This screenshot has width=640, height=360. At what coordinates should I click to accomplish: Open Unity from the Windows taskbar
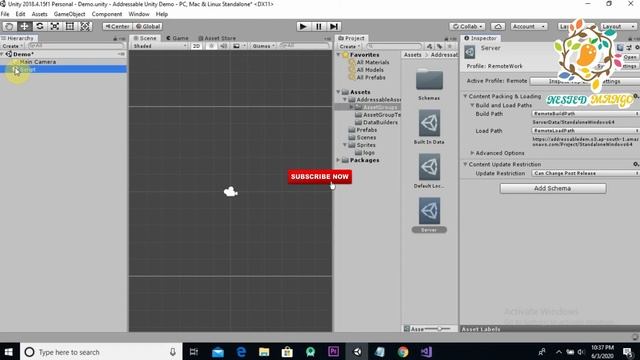357,351
